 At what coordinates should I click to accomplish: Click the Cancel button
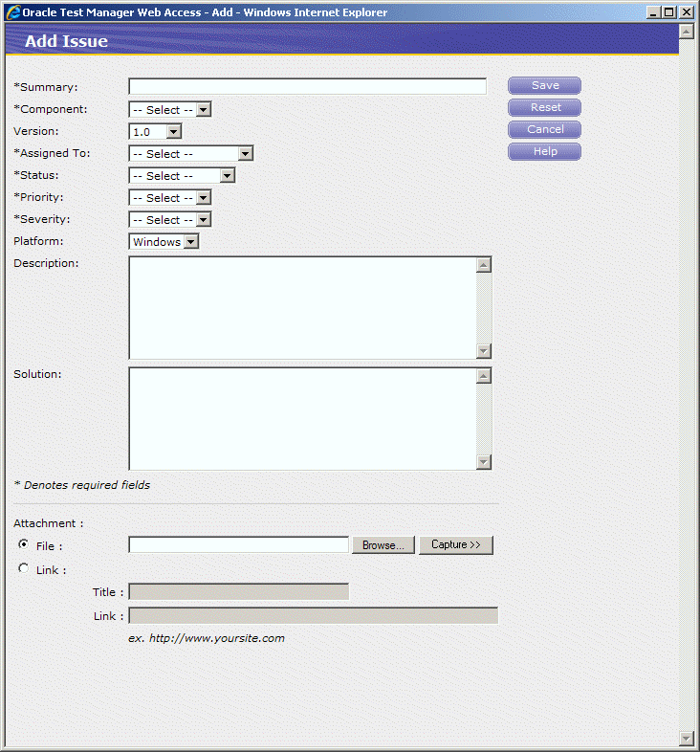pos(545,129)
